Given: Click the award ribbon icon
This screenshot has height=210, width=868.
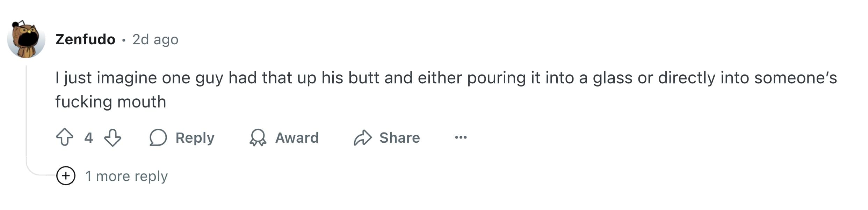Looking at the screenshot, I should [x=258, y=137].
